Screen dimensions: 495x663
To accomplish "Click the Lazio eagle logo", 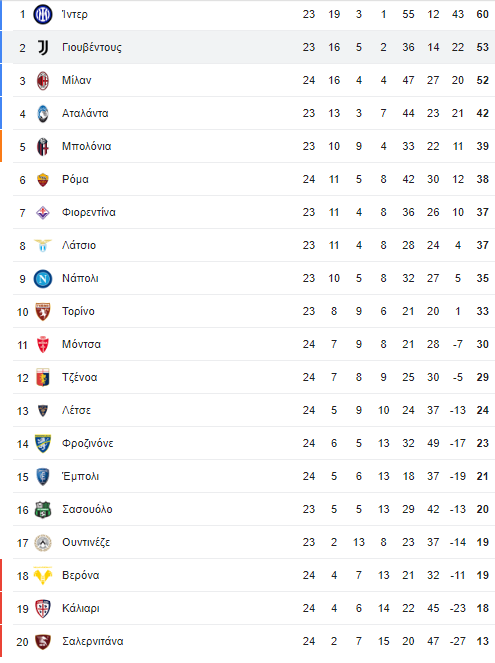I will tap(43, 245).
